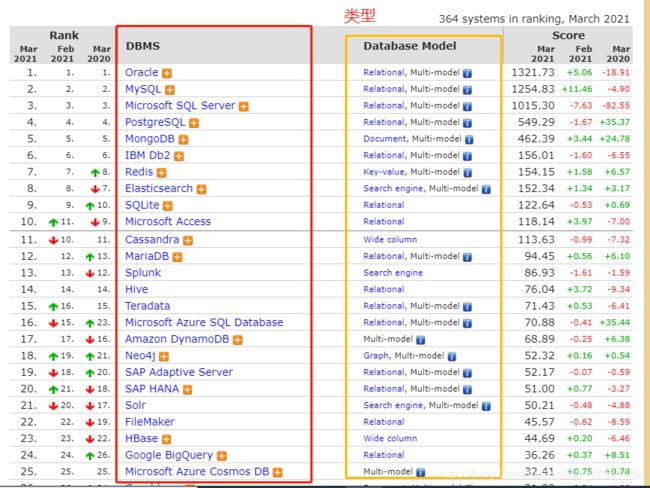Image resolution: width=650 pixels, height=488 pixels.
Task: Click the plus icon after Amazon DynamoDB
Action: [x=238, y=340]
